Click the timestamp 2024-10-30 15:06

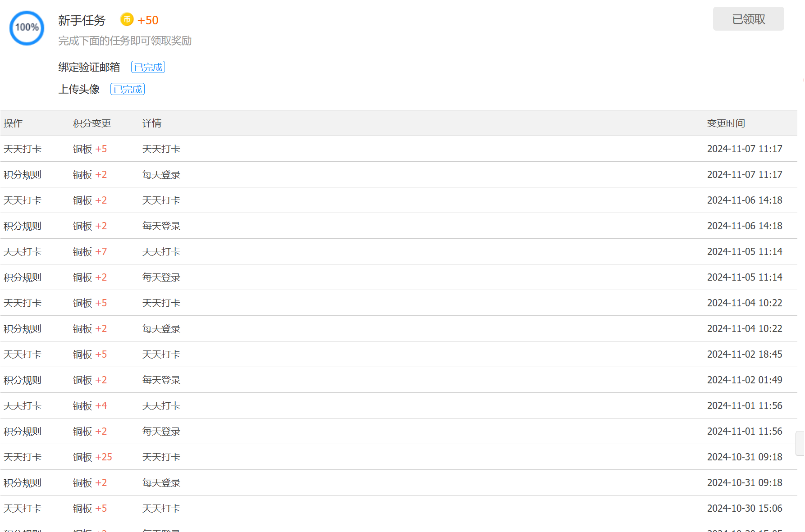tap(744, 508)
